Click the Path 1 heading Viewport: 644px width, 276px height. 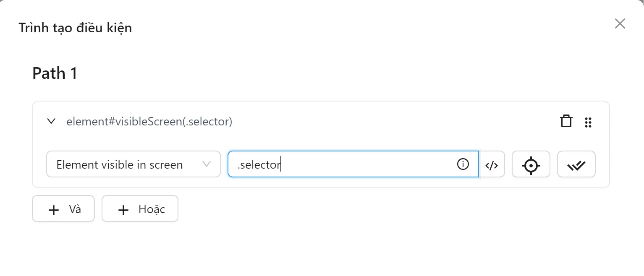coord(55,73)
